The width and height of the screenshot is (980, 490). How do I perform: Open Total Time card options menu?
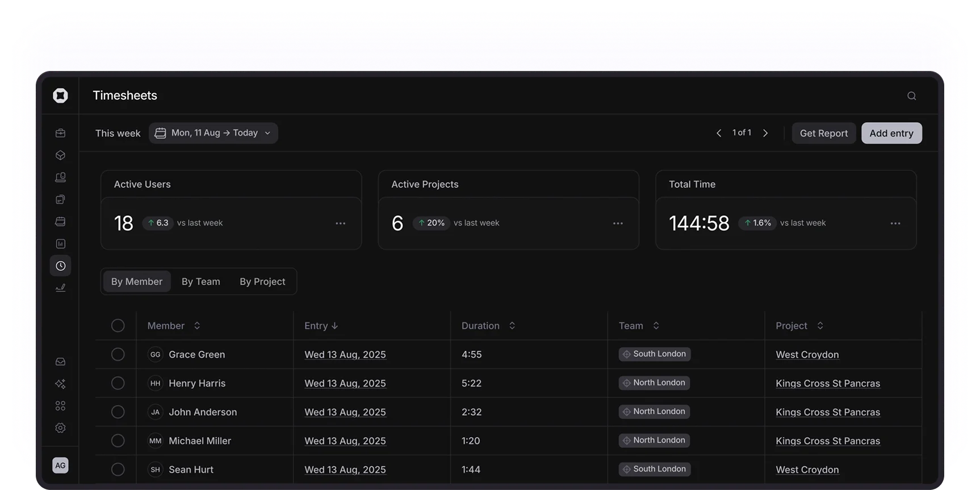[x=895, y=223]
